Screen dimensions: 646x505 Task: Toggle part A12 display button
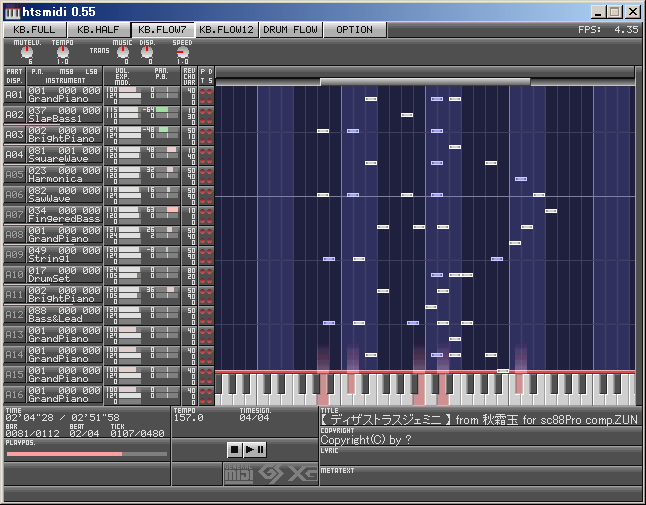point(14,315)
